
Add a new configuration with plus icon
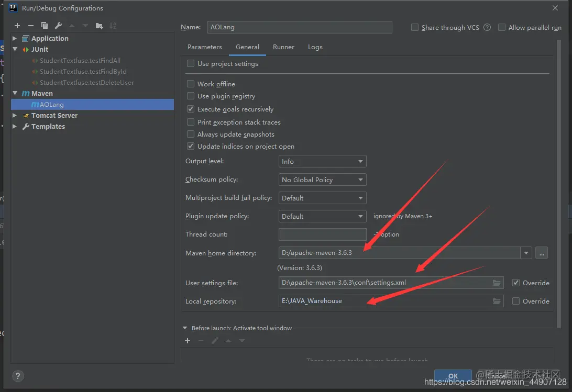click(17, 26)
